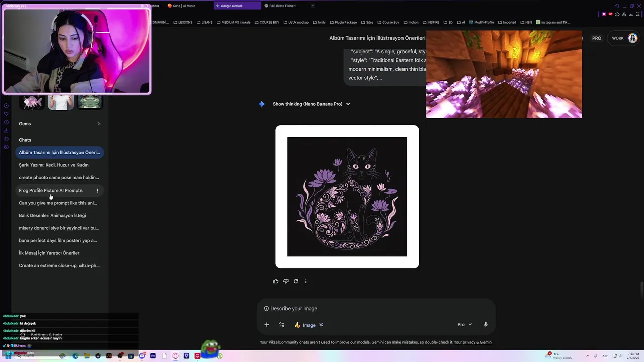Open chat bana perfect days film posteri
This screenshot has height=362, width=644.
[59, 240]
